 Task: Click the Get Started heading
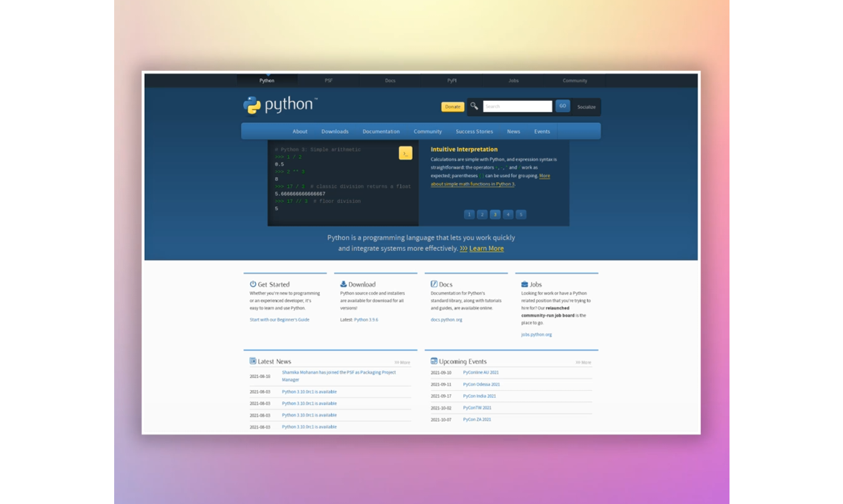point(273,284)
